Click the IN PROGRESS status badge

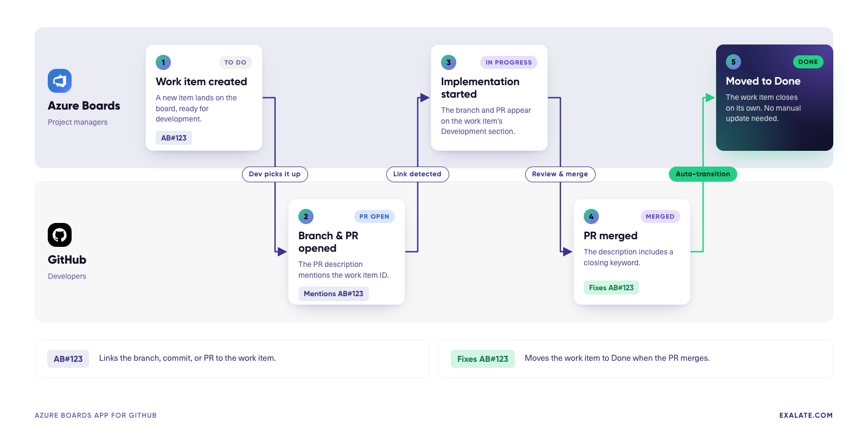coord(509,62)
